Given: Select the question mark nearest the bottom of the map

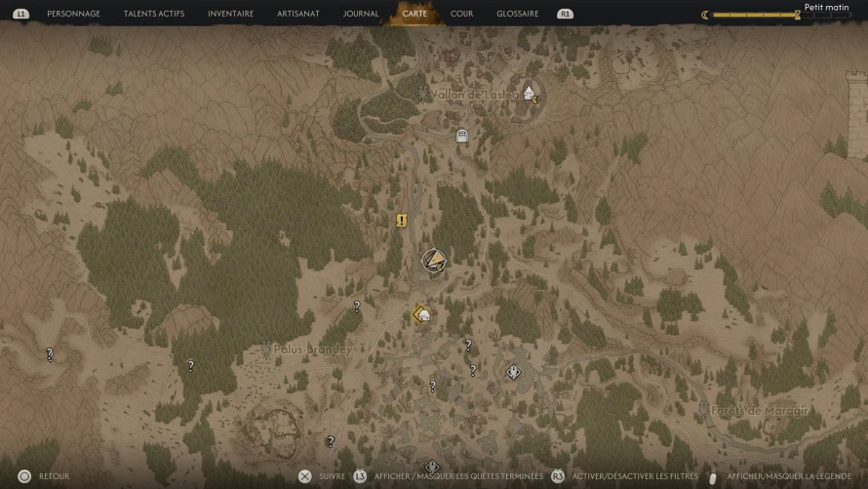Looking at the screenshot, I should (331, 441).
